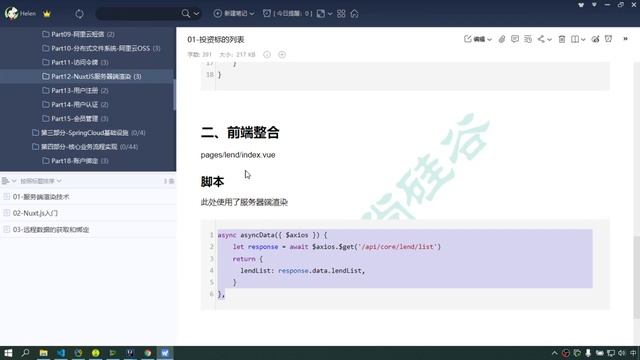This screenshot has width=640, height=360.
Task: Click code line lendList: response.data.lendList
Action: pos(302,271)
